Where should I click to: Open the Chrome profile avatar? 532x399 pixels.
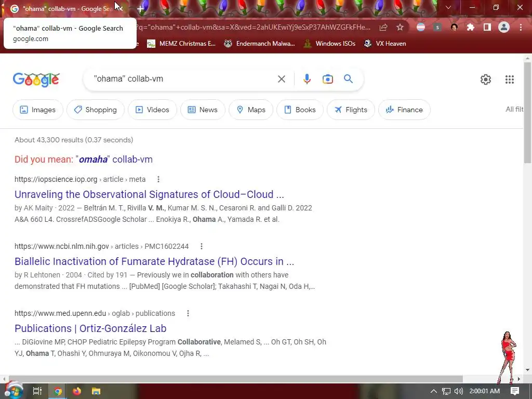tap(504, 27)
